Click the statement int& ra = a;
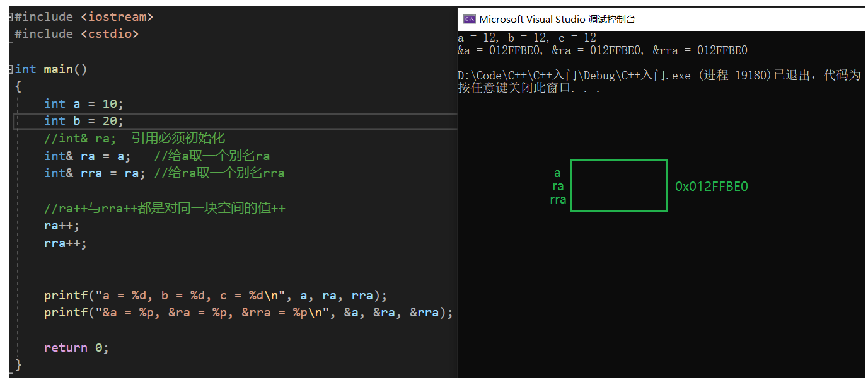This screenshot has width=868, height=380. point(88,156)
